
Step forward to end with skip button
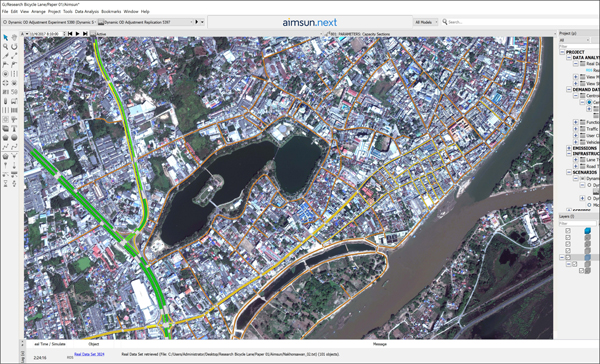(x=85, y=34)
